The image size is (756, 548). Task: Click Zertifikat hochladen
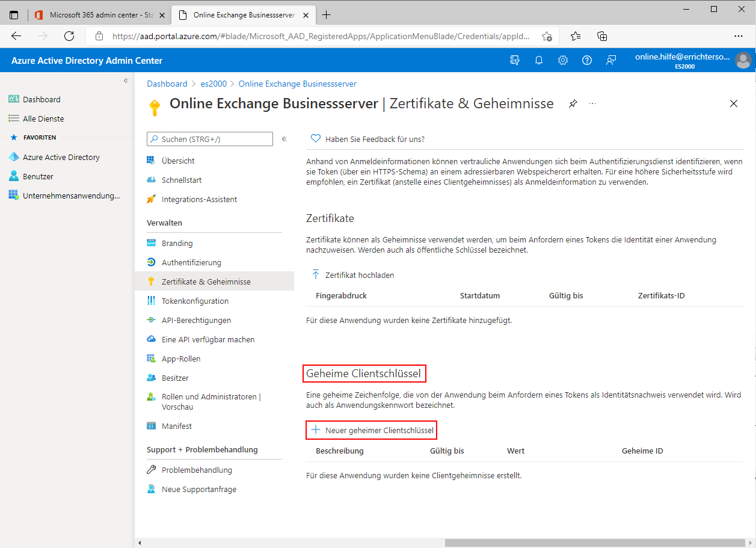click(353, 275)
